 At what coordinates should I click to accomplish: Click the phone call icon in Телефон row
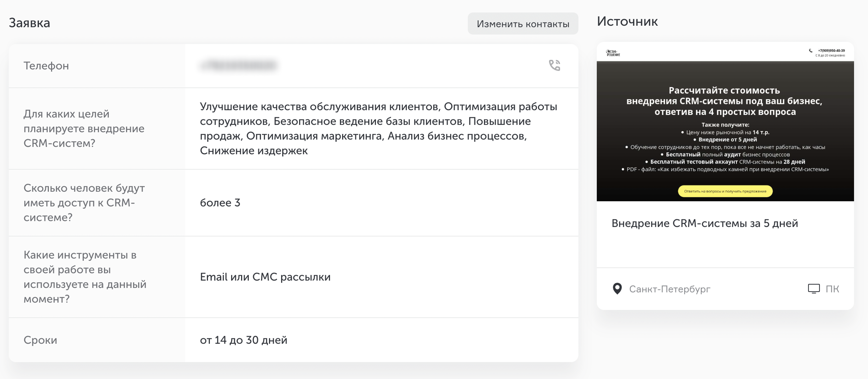(555, 65)
